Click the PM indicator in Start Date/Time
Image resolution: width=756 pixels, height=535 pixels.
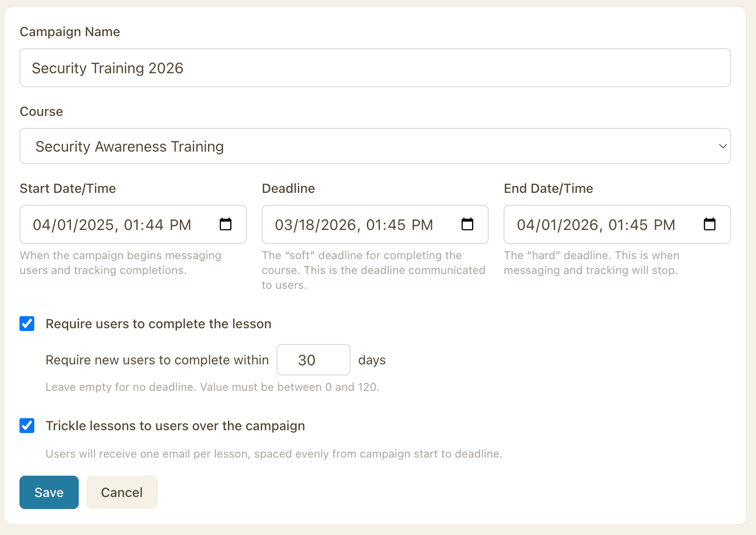coord(181,224)
